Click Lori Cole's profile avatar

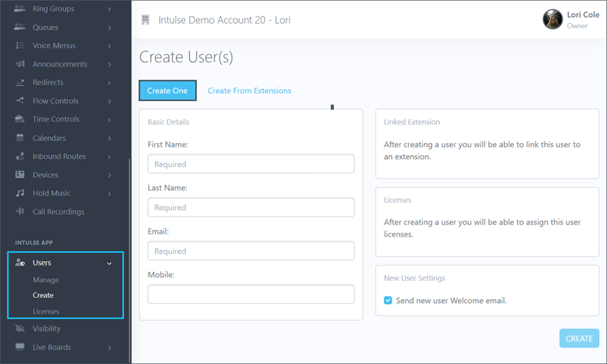click(552, 20)
